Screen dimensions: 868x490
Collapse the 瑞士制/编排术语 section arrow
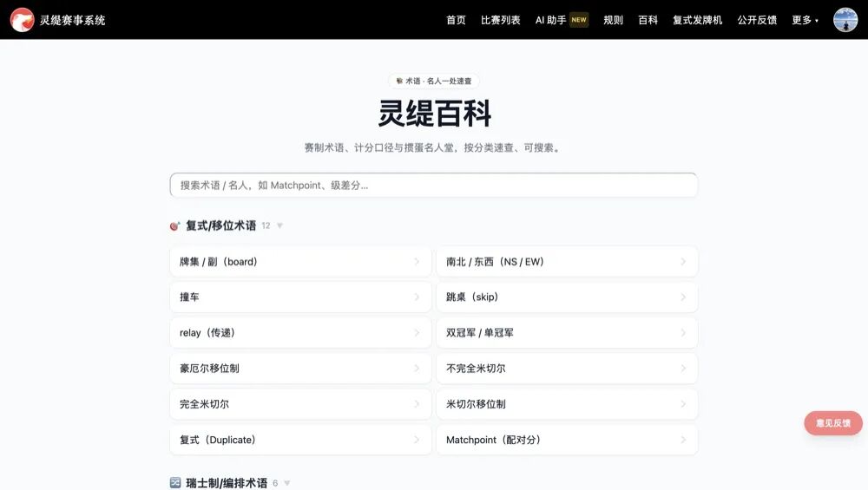pos(286,483)
